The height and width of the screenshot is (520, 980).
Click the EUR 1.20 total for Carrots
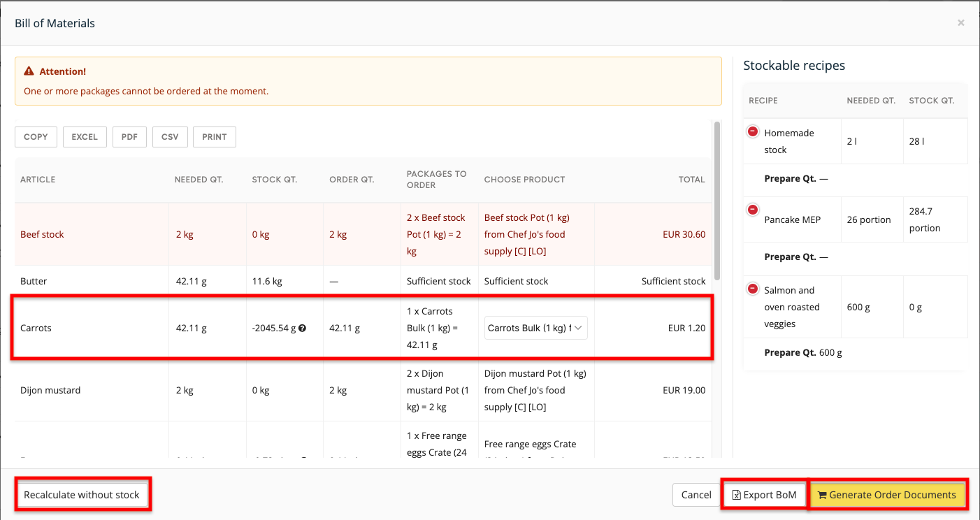pos(686,328)
